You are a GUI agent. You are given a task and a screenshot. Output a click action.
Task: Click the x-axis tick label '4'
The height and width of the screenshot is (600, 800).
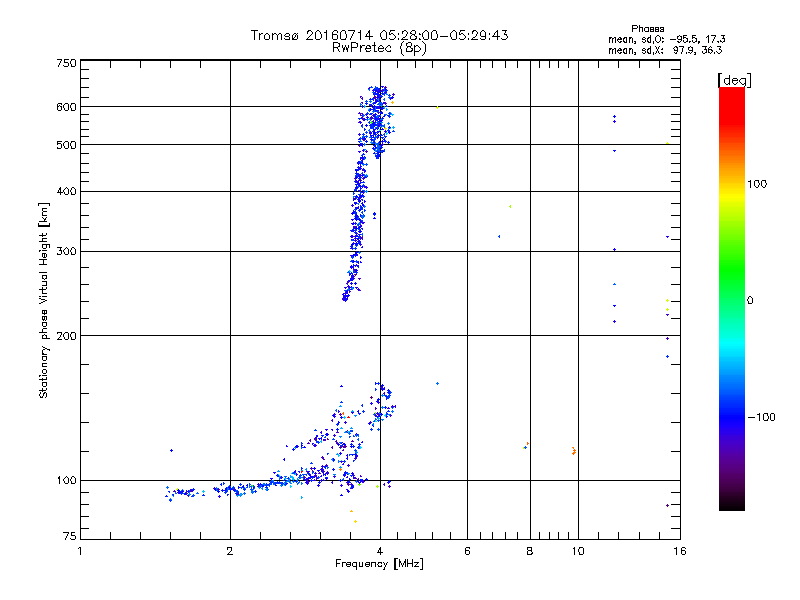pos(380,551)
